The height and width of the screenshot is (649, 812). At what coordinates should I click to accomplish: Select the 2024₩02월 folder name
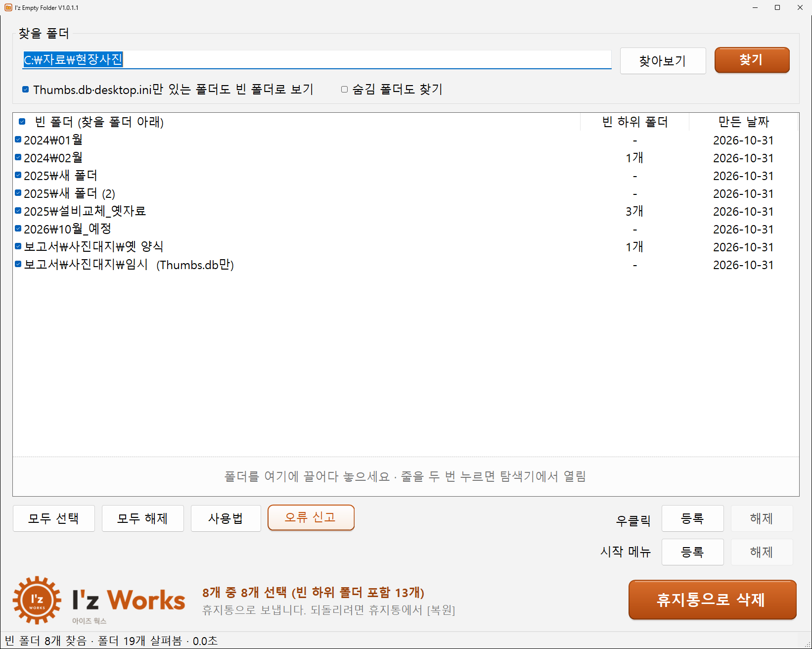(53, 158)
